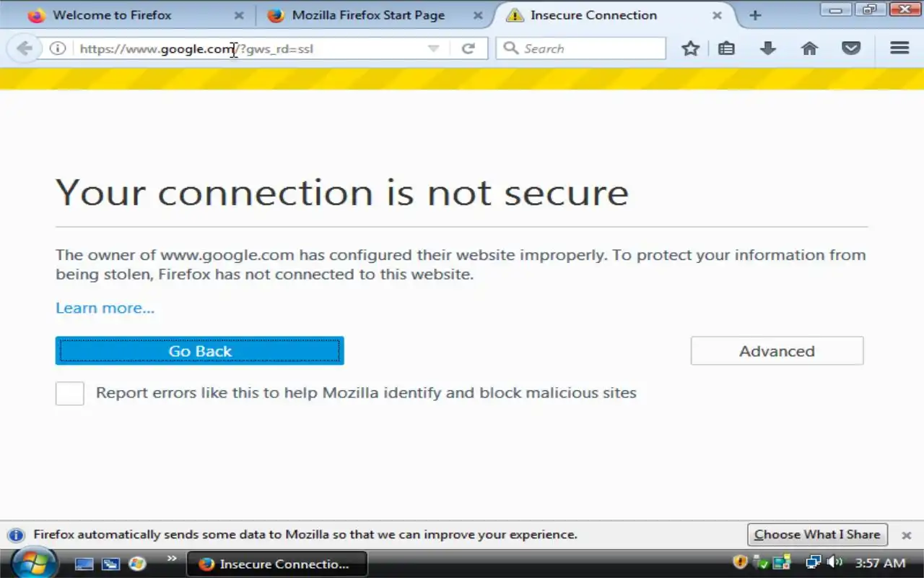
Task: Show your bookmarks list icon
Action: [x=726, y=48]
